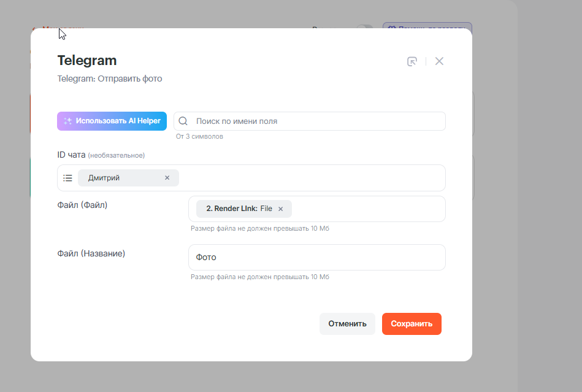Click the purple help button behind the dialog
582x392 pixels.
427,26
